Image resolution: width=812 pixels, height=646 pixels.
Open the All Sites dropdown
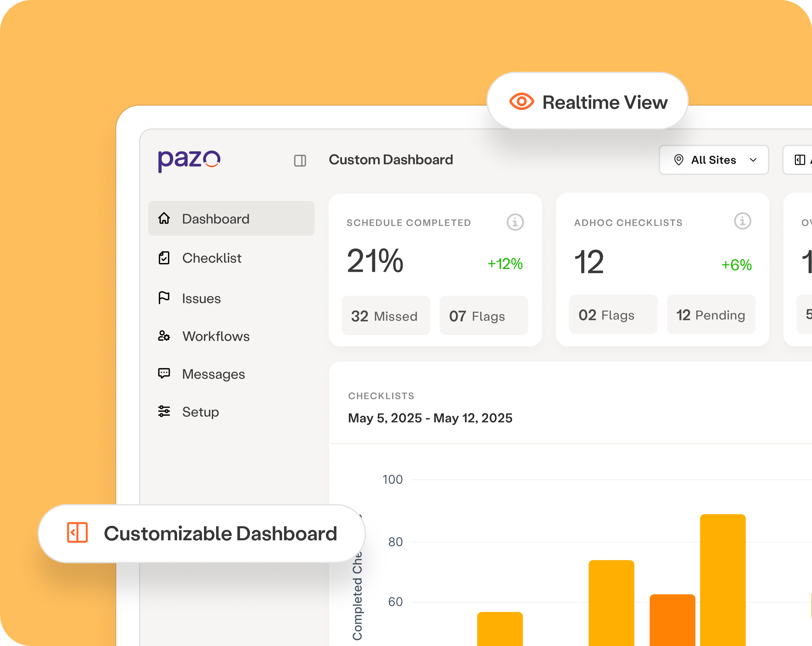713,160
